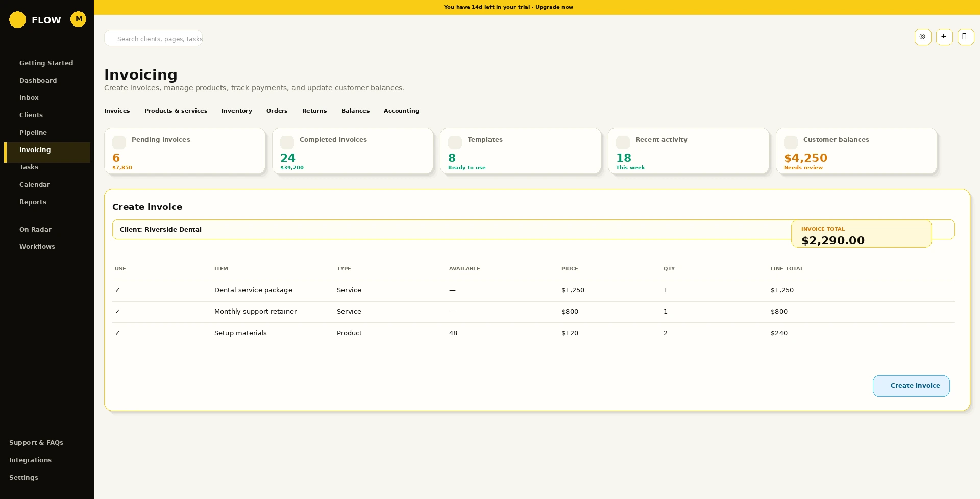Uncheck the Dental service package row
The image size is (980, 499).
tap(117, 290)
